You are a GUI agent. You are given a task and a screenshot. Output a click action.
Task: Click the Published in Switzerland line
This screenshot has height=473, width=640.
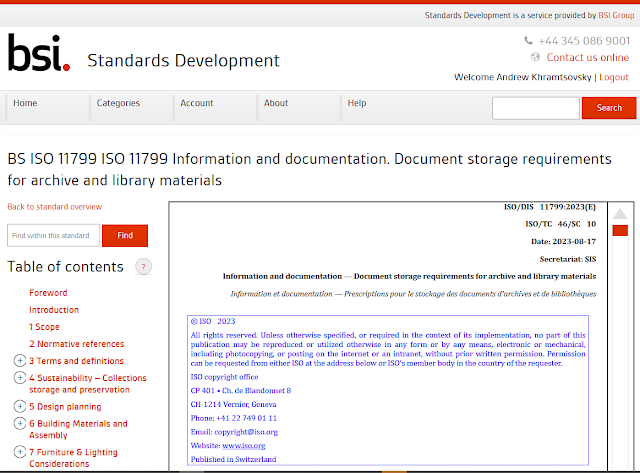[233, 460]
